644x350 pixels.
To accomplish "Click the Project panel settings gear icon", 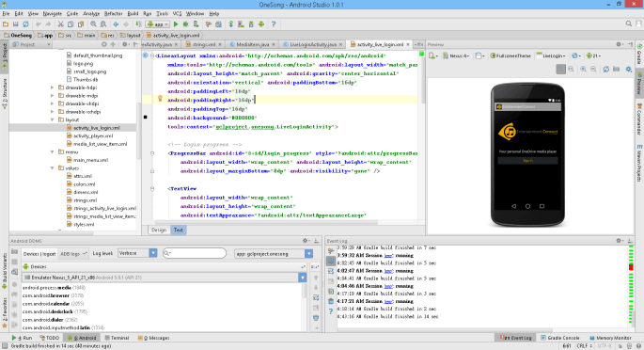I will coord(125,44).
